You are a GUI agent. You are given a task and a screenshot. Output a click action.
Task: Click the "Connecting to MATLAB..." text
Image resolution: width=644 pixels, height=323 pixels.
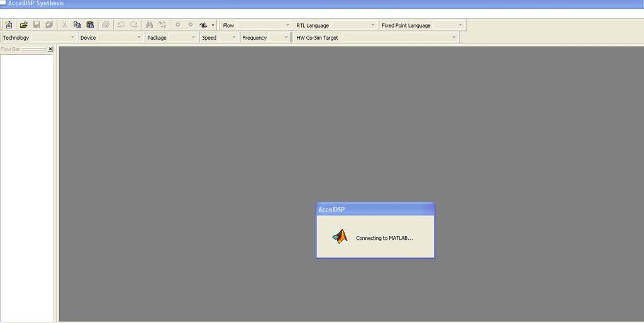(384, 238)
